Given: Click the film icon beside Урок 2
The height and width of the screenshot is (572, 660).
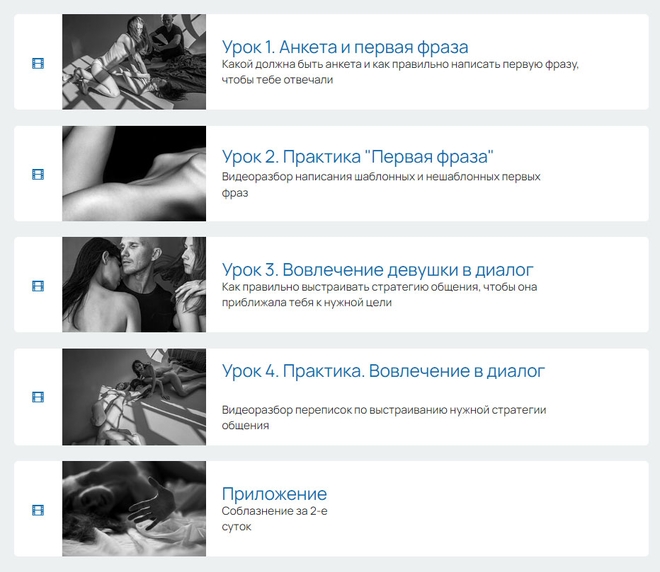Looking at the screenshot, I should 38,174.
